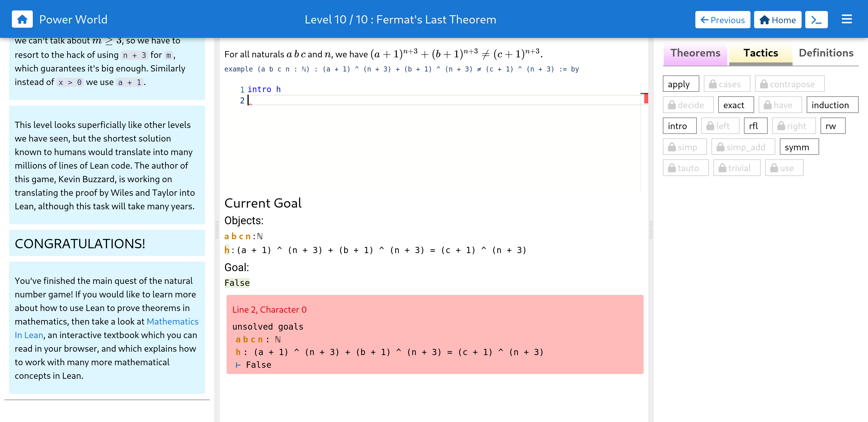
Task: Click the Home button in header
Action: click(777, 20)
